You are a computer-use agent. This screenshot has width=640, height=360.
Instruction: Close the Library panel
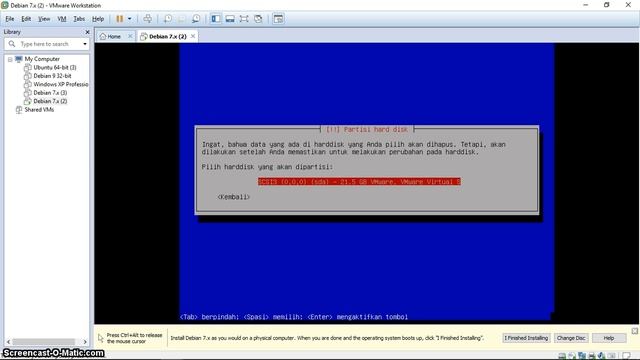click(x=87, y=32)
